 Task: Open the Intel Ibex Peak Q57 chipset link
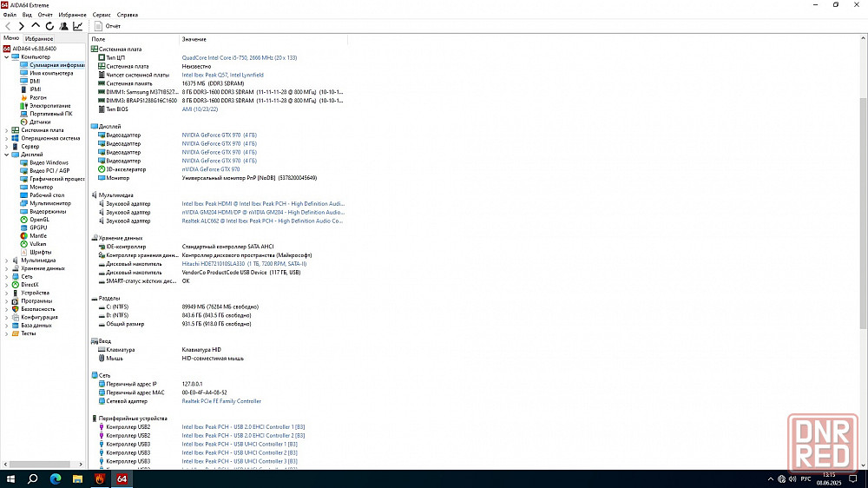222,75
